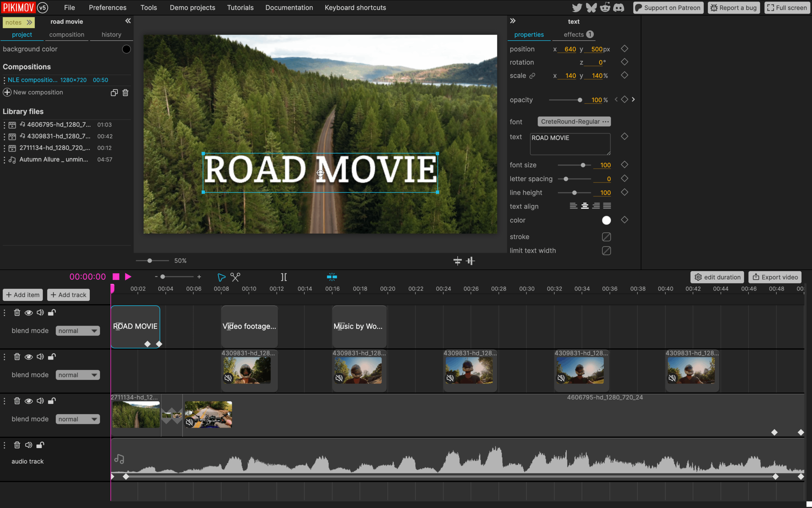
Task: Enable limit text width checkbox
Action: 606,251
